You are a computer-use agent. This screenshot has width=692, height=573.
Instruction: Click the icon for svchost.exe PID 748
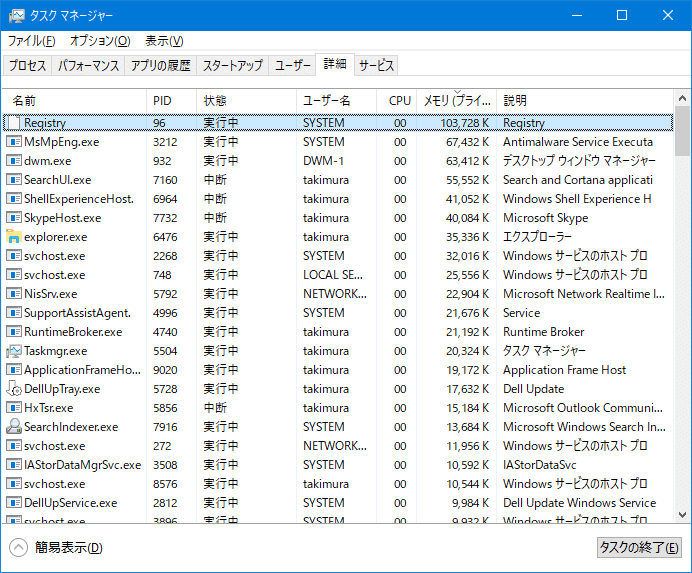(14, 275)
